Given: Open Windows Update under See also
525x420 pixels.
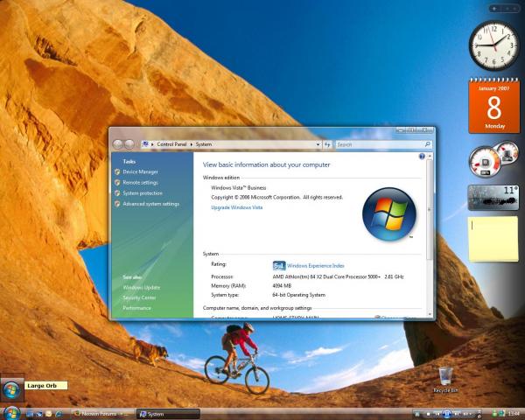Looking at the screenshot, I should pyautogui.click(x=141, y=287).
